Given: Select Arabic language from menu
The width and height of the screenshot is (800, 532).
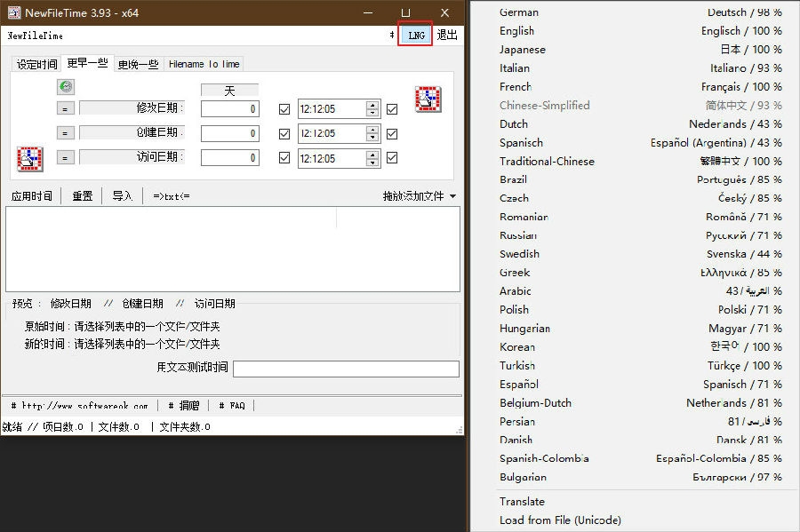Looking at the screenshot, I should tap(640, 291).
